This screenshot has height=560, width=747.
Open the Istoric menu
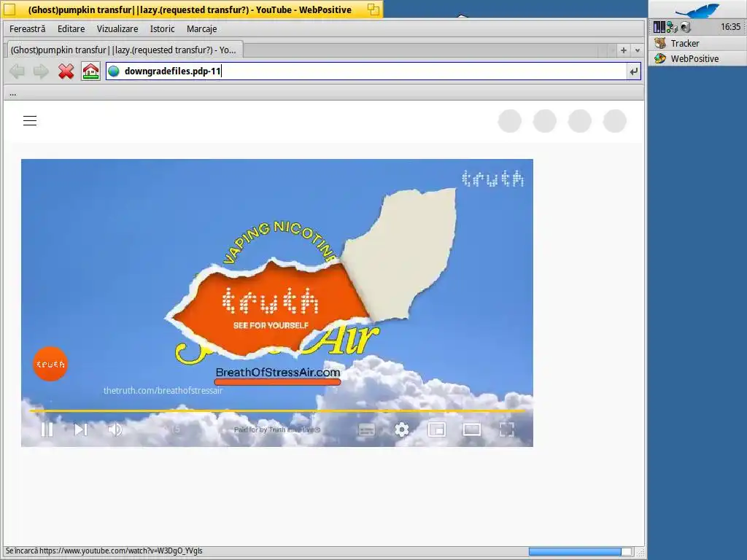click(163, 28)
